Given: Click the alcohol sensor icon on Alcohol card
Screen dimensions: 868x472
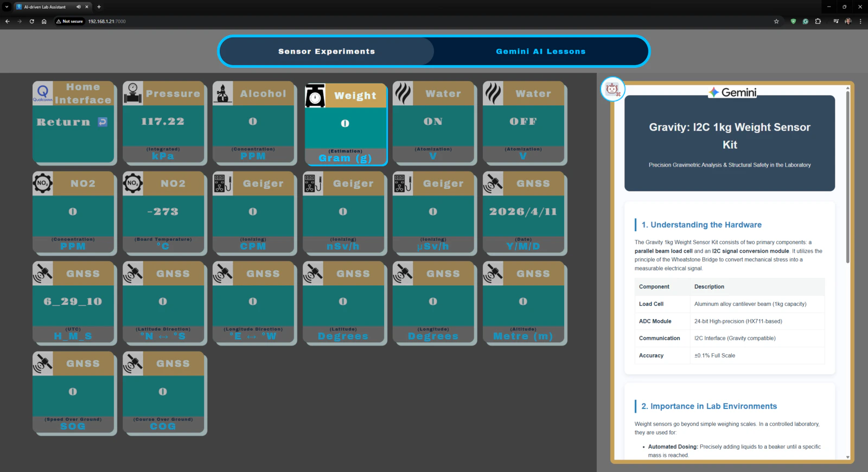Looking at the screenshot, I should (223, 93).
